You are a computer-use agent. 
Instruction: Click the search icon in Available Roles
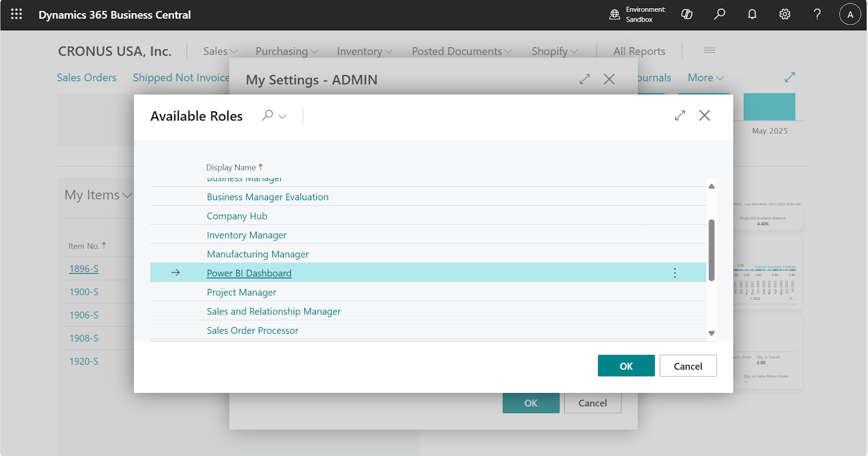pos(267,116)
